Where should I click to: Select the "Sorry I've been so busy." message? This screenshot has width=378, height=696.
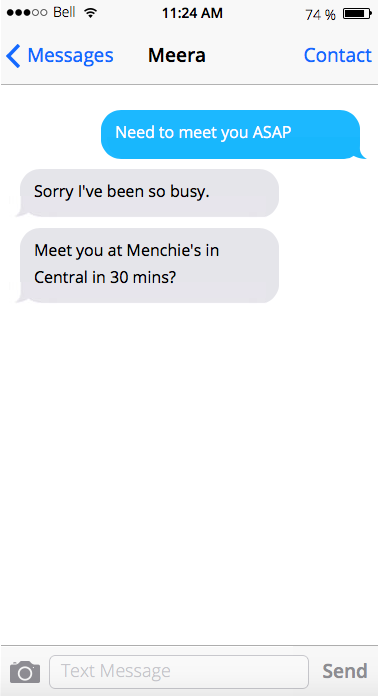click(147, 193)
